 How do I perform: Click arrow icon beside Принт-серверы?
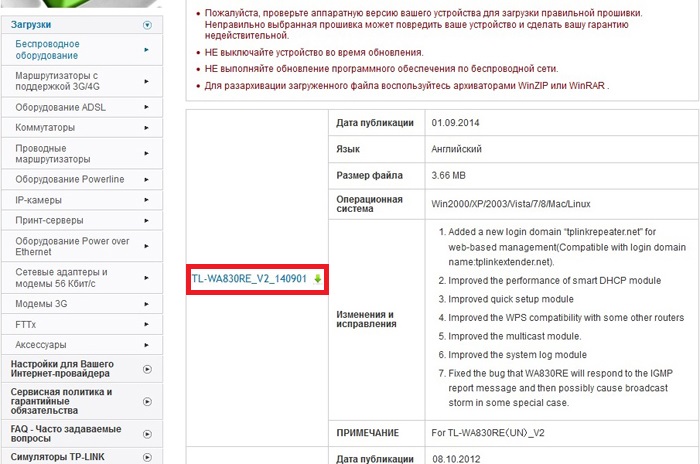(146, 221)
